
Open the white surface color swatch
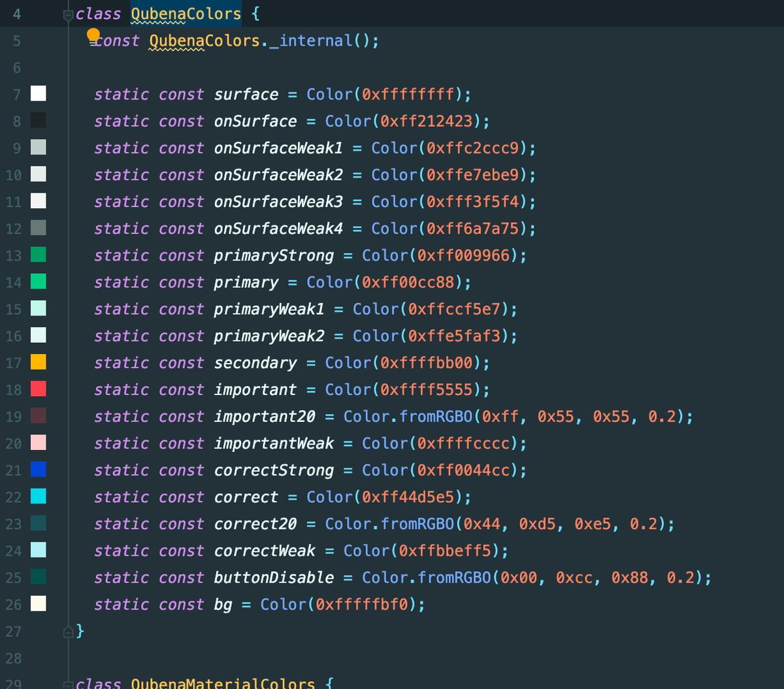click(38, 94)
